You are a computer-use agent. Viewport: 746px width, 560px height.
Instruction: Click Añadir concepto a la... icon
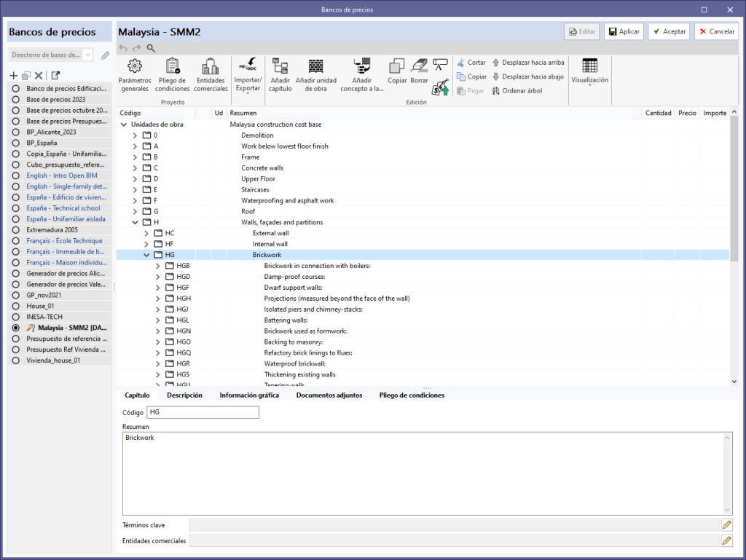[362, 67]
